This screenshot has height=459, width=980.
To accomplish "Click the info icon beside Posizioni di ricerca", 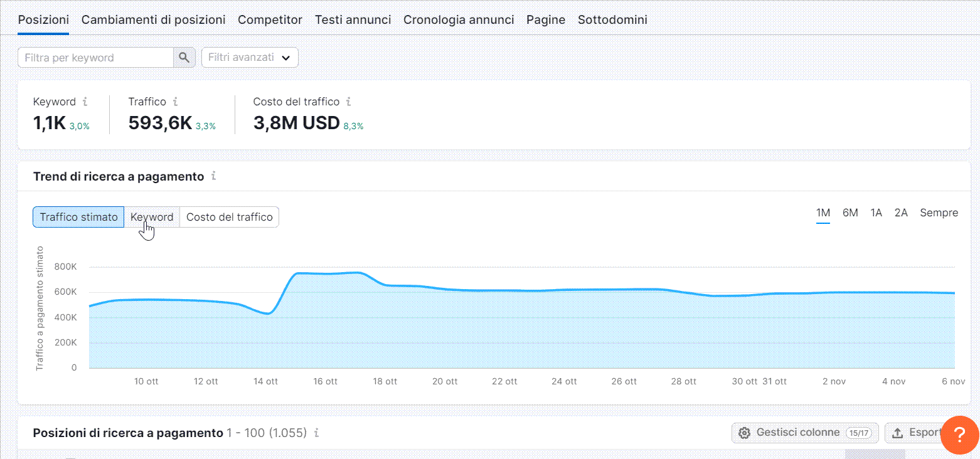I will pos(317,433).
